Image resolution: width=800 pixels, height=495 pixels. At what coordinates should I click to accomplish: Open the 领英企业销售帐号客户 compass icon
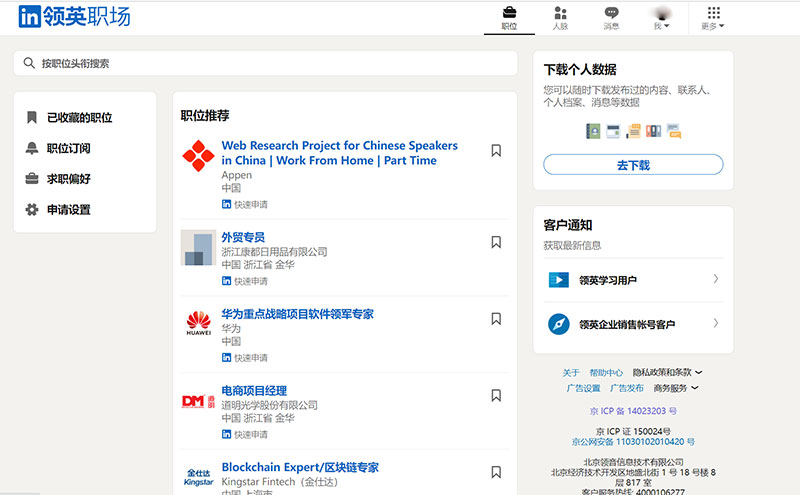pos(558,324)
